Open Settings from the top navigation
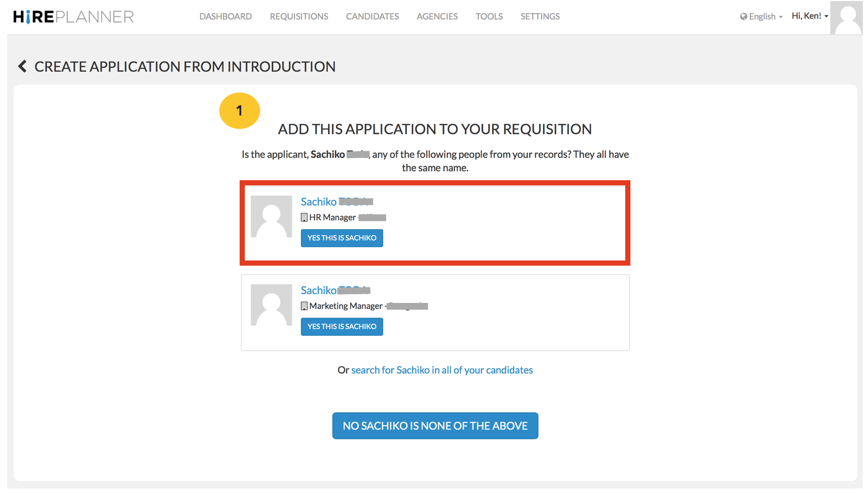This screenshot has height=493, width=868. (x=540, y=17)
